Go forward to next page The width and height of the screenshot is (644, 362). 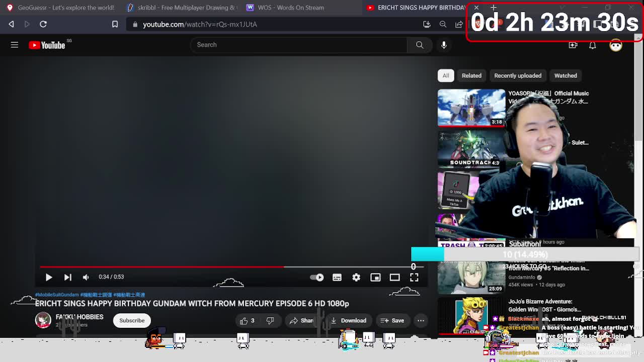[27, 24]
